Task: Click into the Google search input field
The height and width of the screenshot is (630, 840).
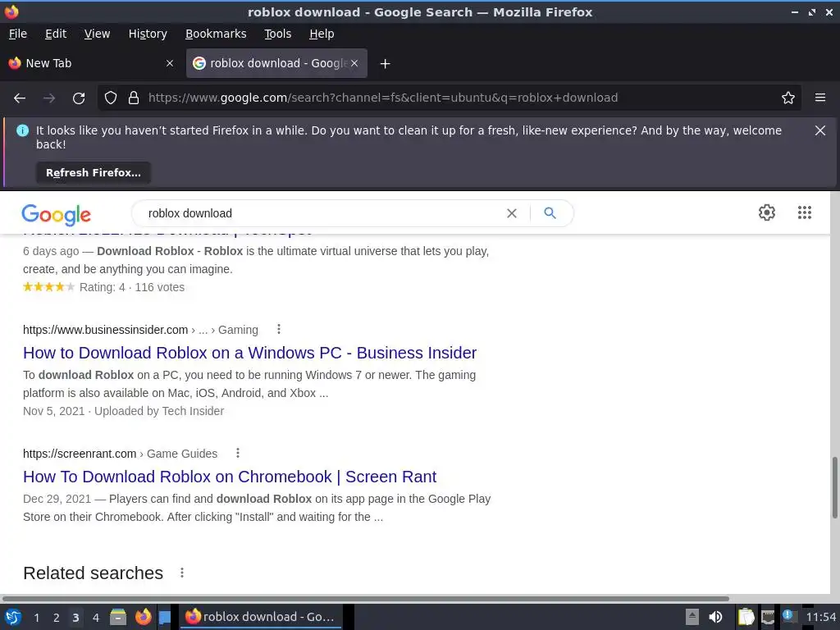Action: point(322,213)
